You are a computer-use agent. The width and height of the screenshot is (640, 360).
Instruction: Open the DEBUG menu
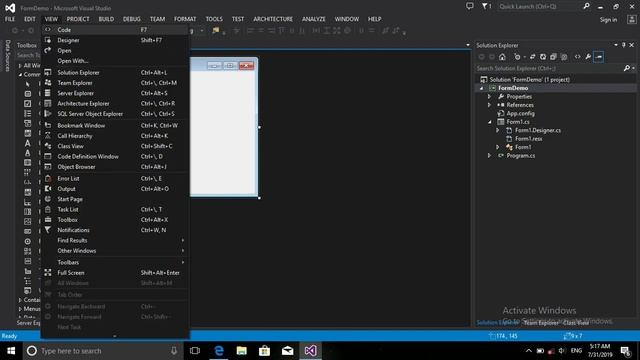pyautogui.click(x=132, y=19)
